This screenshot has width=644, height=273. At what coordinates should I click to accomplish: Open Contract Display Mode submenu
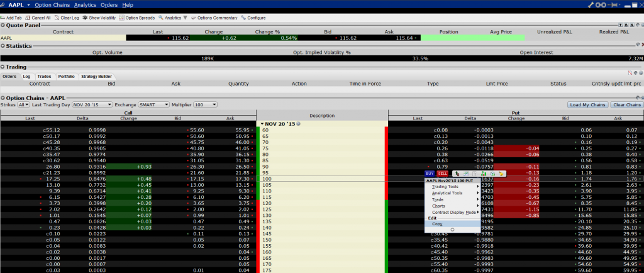tap(453, 212)
